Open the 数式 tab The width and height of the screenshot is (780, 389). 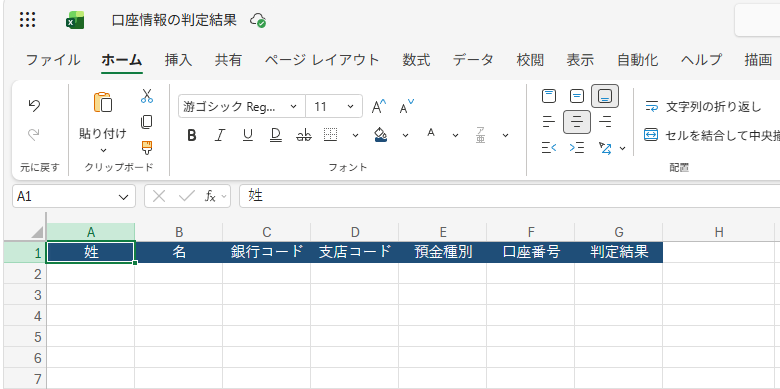pyautogui.click(x=416, y=60)
